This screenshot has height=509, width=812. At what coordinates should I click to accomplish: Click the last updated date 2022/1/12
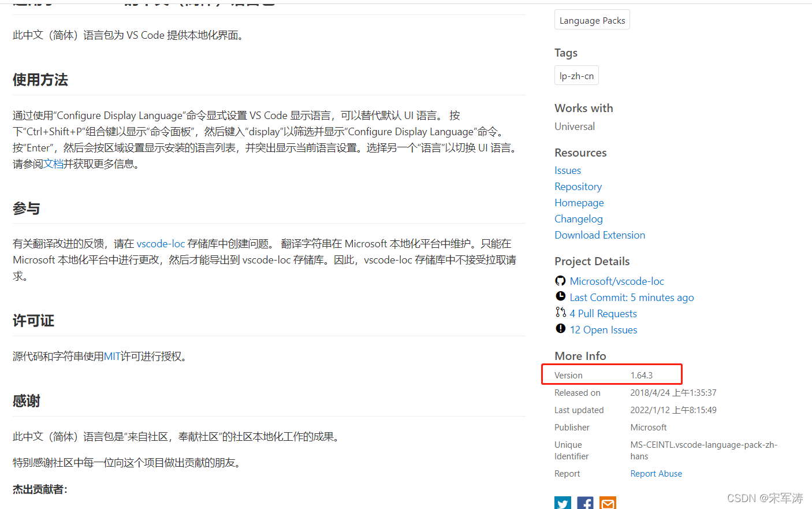(x=673, y=410)
